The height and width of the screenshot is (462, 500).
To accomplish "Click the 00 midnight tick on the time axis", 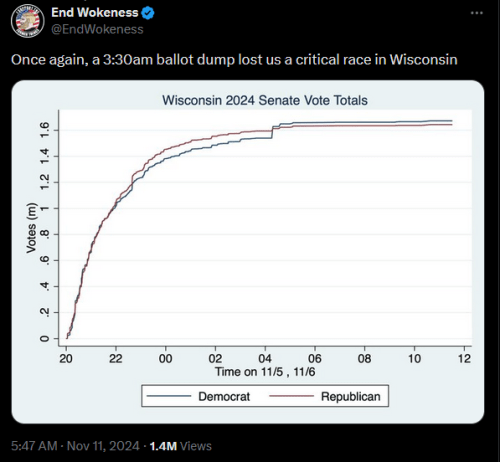I will coord(165,358).
